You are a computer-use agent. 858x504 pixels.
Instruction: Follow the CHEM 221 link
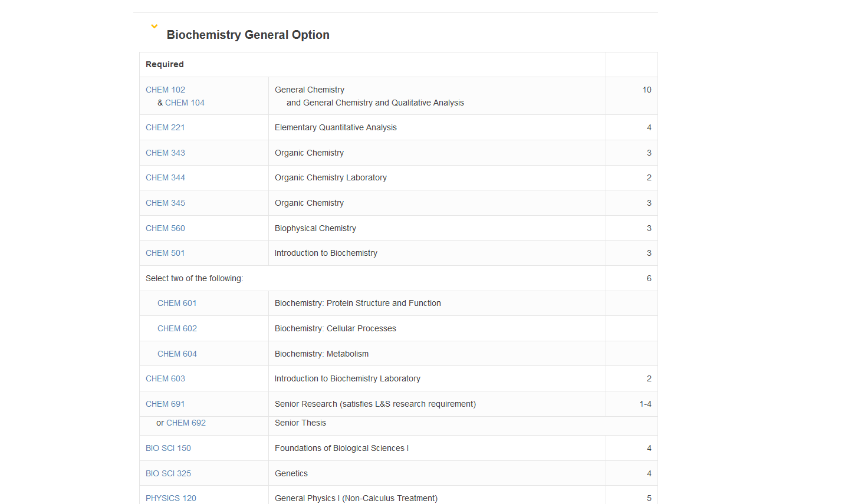[165, 127]
